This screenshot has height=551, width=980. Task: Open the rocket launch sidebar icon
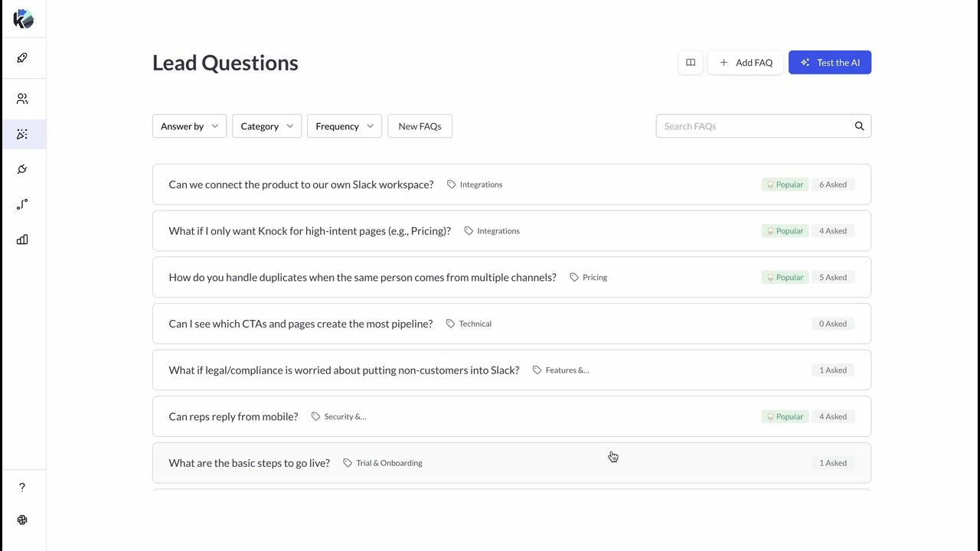tap(22, 58)
